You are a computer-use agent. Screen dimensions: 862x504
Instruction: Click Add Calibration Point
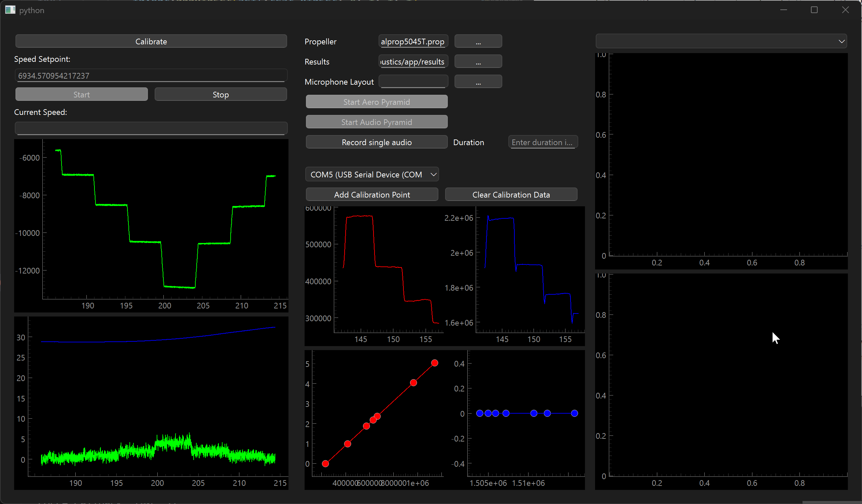click(x=372, y=195)
